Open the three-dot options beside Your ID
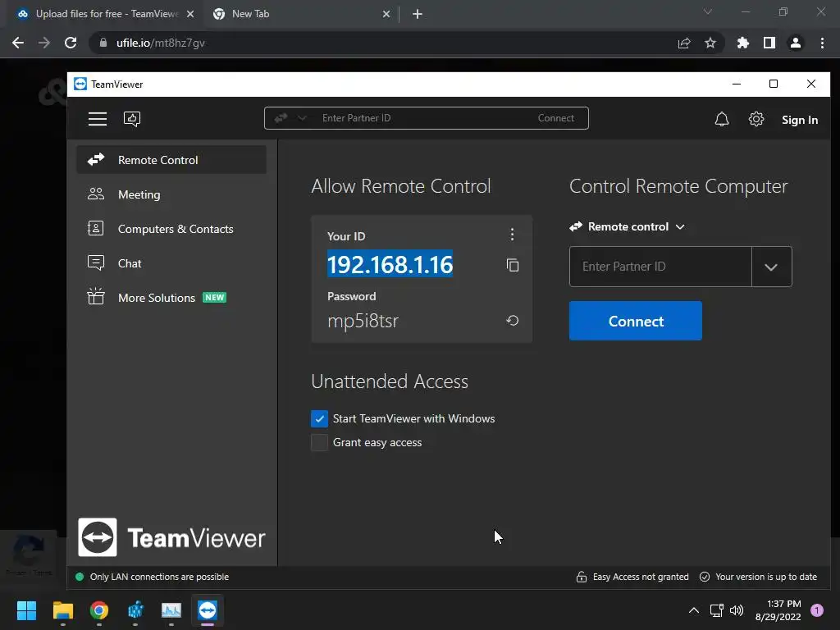The height and width of the screenshot is (630, 840). (512, 234)
